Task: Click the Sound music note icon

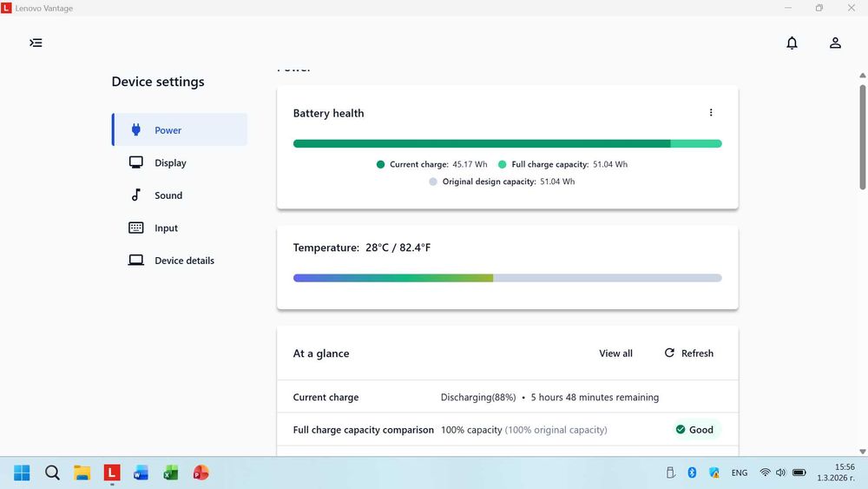Action: [x=135, y=195]
